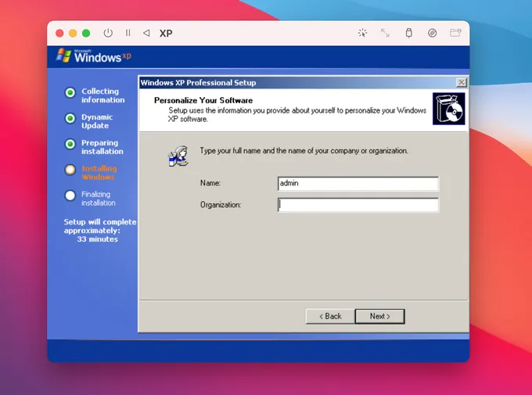Click the VM power button icon
Screen dimensions: 532x395
[108, 33]
